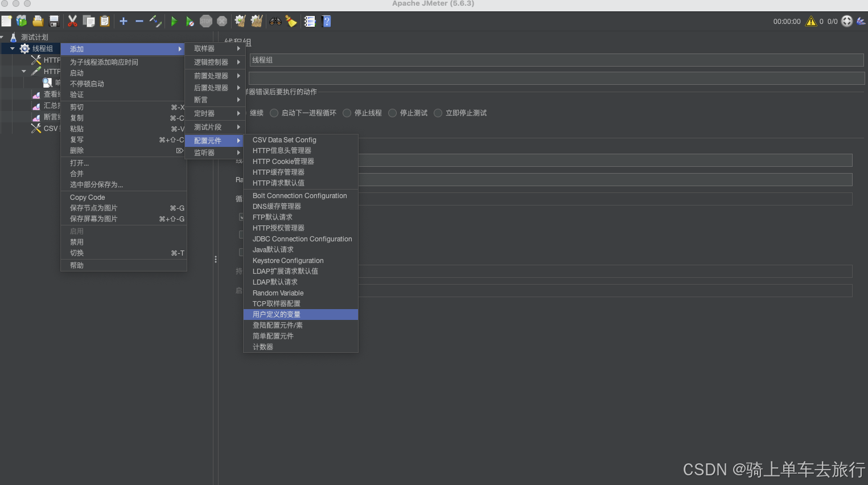The image size is (868, 485).
Task: Collapse the 线程组 tree toggle arrow
Action: [13, 48]
